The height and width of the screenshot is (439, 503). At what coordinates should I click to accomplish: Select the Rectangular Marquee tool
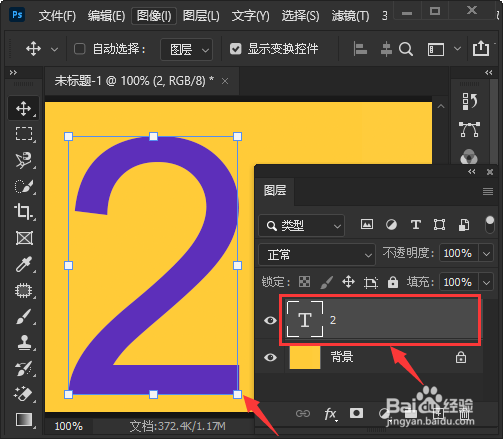pos(24,134)
